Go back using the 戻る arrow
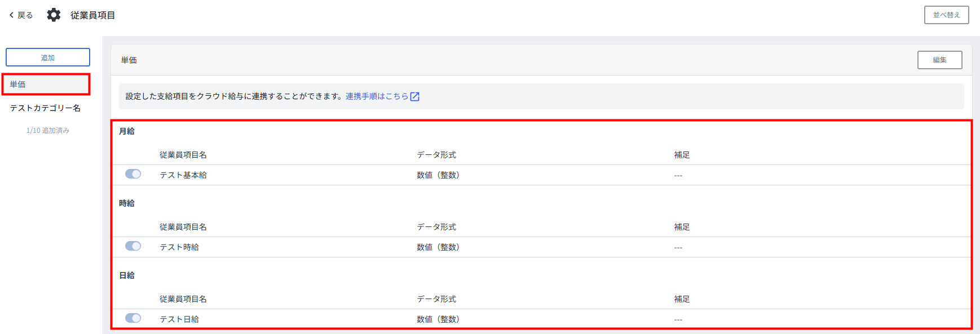Image resolution: width=980 pixels, height=334 pixels. 21,15
